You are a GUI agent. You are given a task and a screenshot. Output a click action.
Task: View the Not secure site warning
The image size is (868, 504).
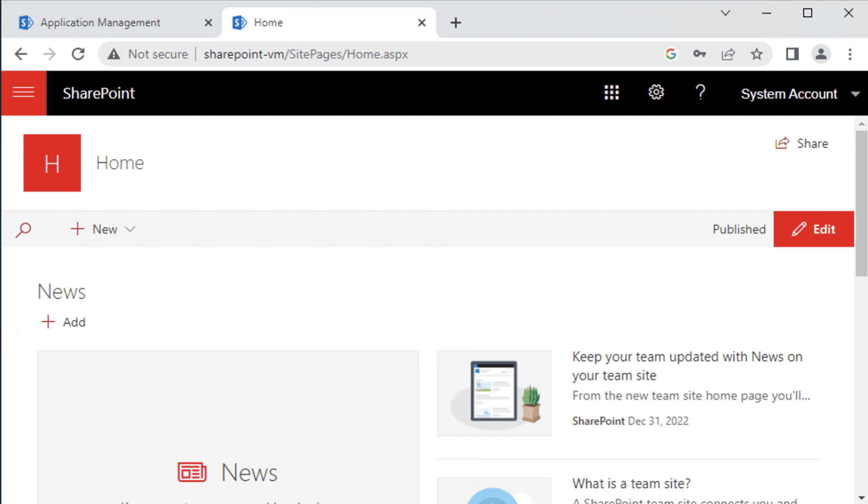click(x=148, y=54)
